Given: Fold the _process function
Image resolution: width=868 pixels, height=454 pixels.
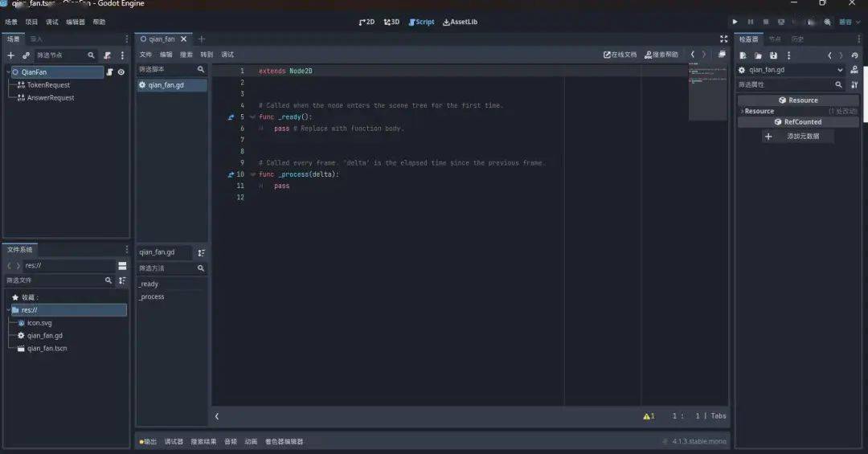Looking at the screenshot, I should [x=253, y=174].
